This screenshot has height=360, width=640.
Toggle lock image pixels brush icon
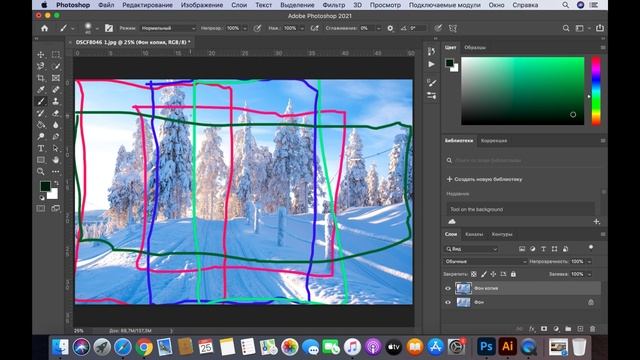pos(484,274)
